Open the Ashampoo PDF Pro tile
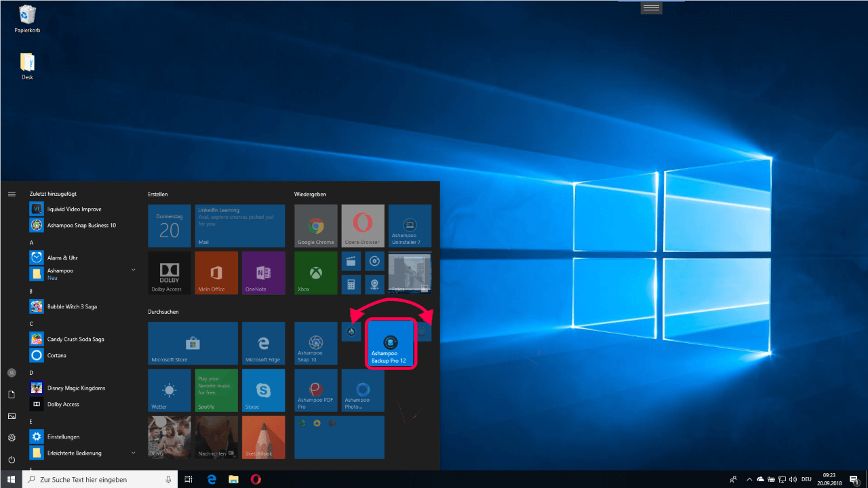The height and width of the screenshot is (488, 868). 315,390
